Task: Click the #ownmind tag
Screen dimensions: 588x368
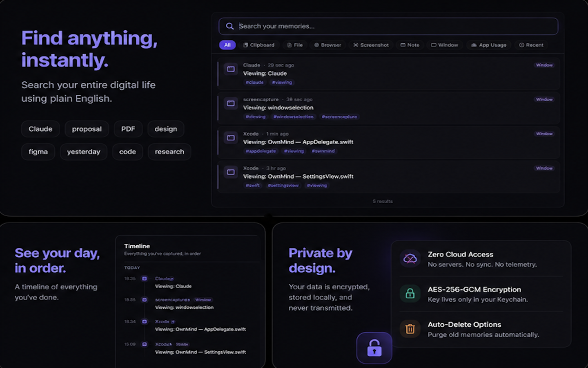Action: click(323, 151)
